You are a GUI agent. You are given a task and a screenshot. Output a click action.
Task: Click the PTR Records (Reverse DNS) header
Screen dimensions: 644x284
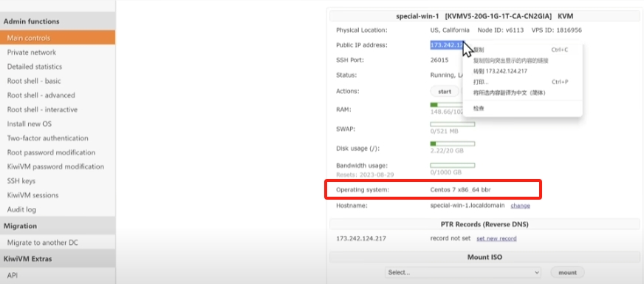(x=484, y=224)
